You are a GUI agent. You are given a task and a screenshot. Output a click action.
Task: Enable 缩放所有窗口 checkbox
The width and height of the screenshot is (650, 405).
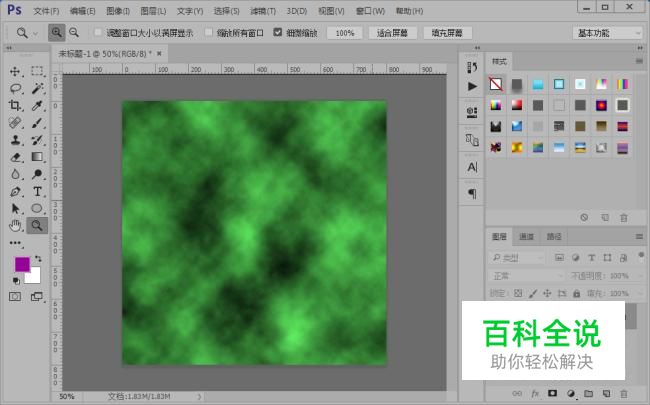209,32
